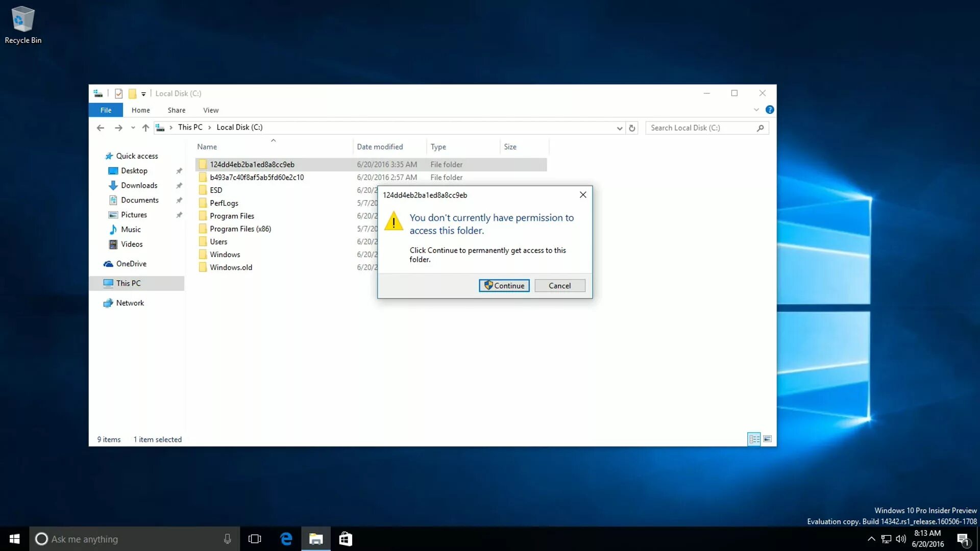Switch to details view toggle

(x=754, y=439)
